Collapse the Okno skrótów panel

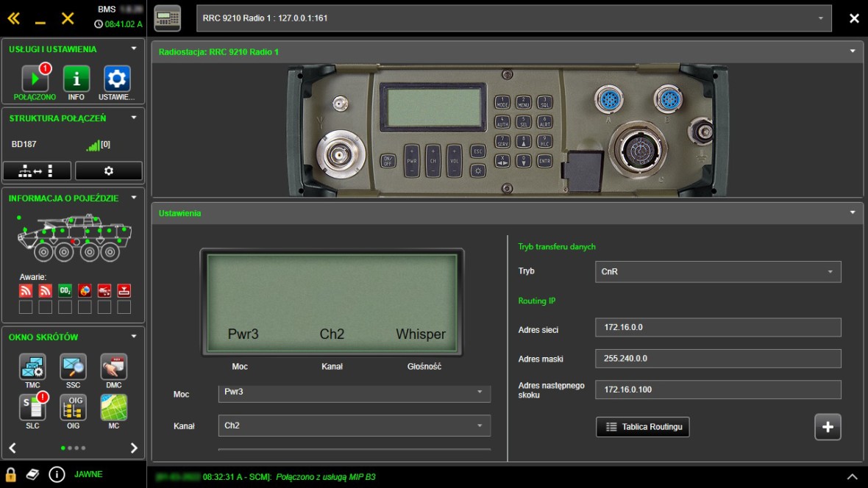(133, 337)
